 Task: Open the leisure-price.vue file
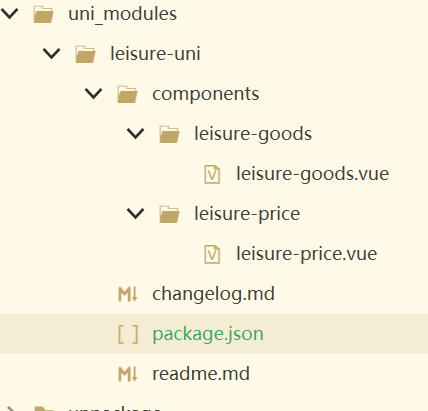click(307, 254)
